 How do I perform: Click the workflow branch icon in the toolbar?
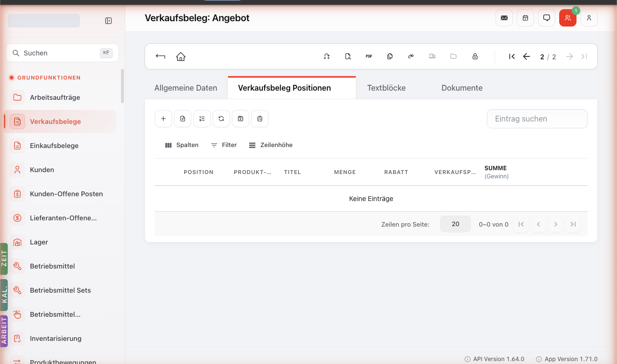[x=327, y=56]
